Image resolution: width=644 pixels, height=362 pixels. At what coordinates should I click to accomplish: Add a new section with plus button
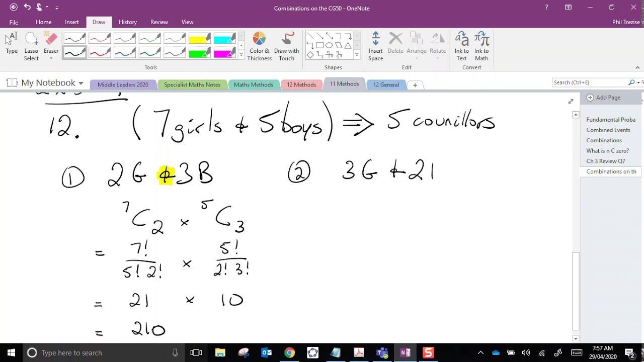coord(415,85)
